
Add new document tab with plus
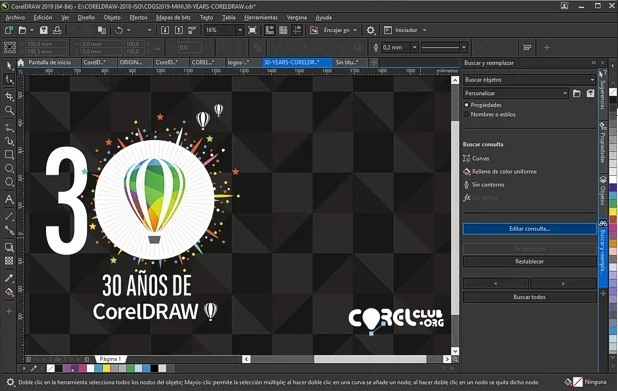click(374, 62)
